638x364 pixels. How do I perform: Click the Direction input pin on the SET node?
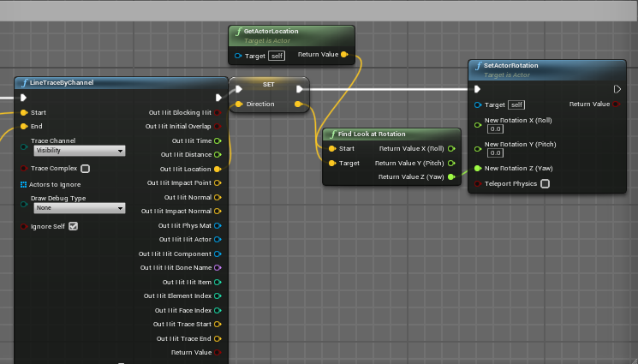tap(239, 104)
